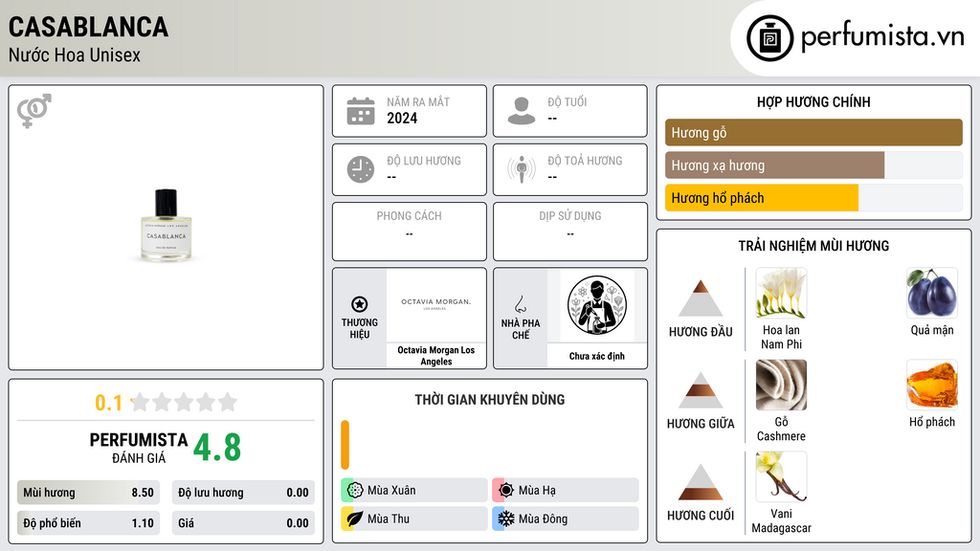
Task: Click the Hương gỗ accord bar
Action: click(813, 132)
